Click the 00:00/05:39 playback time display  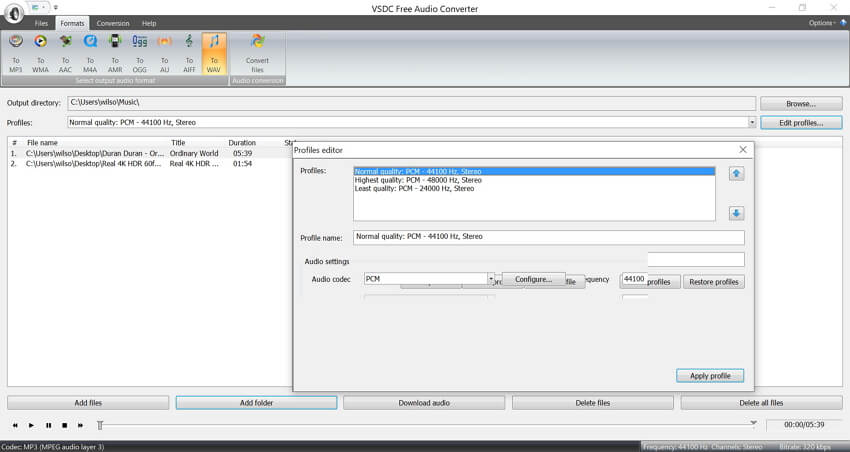click(804, 425)
